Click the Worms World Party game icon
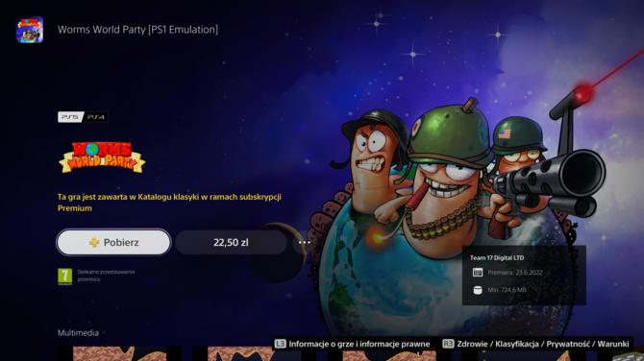The height and width of the screenshot is (361, 644). click(30, 30)
